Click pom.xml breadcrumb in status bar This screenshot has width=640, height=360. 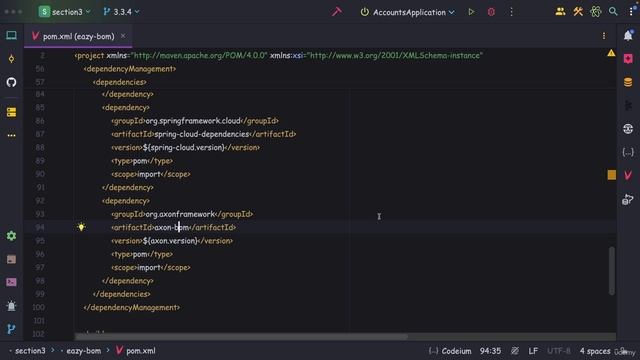click(140, 351)
